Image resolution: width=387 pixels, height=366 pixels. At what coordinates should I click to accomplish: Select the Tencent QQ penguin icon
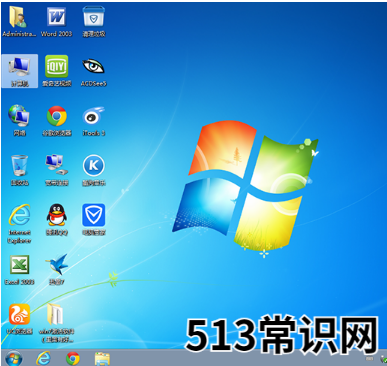pyautogui.click(x=57, y=219)
